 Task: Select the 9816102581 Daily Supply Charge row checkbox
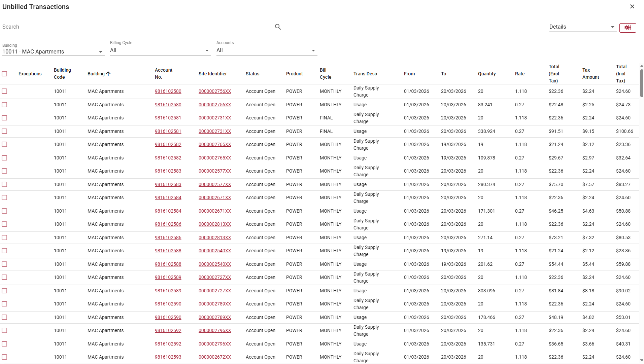click(x=4, y=118)
